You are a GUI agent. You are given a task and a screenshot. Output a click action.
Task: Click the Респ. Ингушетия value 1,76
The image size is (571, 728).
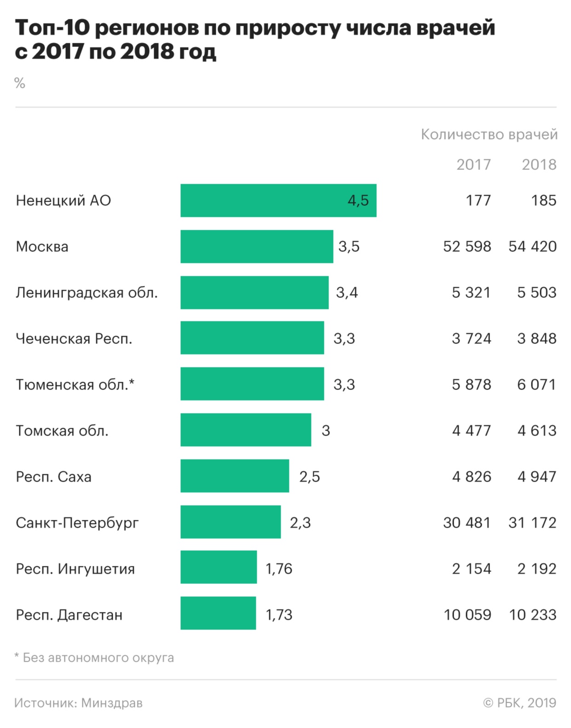pyautogui.click(x=279, y=569)
